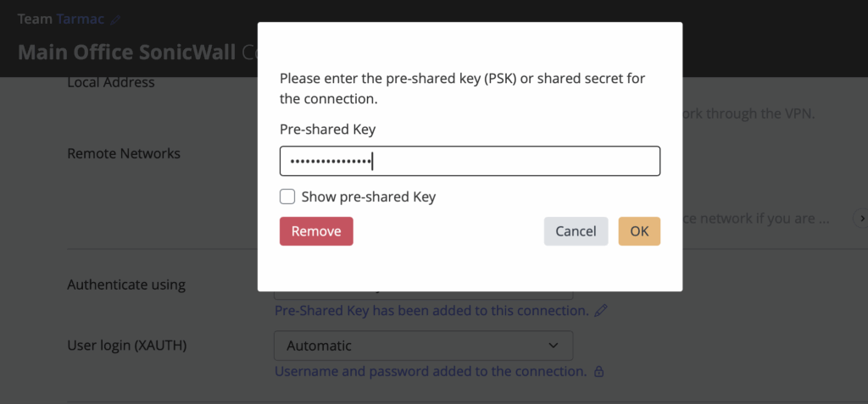Click the round chevron icon at right edge
This screenshot has height=404, width=868.
click(860, 219)
